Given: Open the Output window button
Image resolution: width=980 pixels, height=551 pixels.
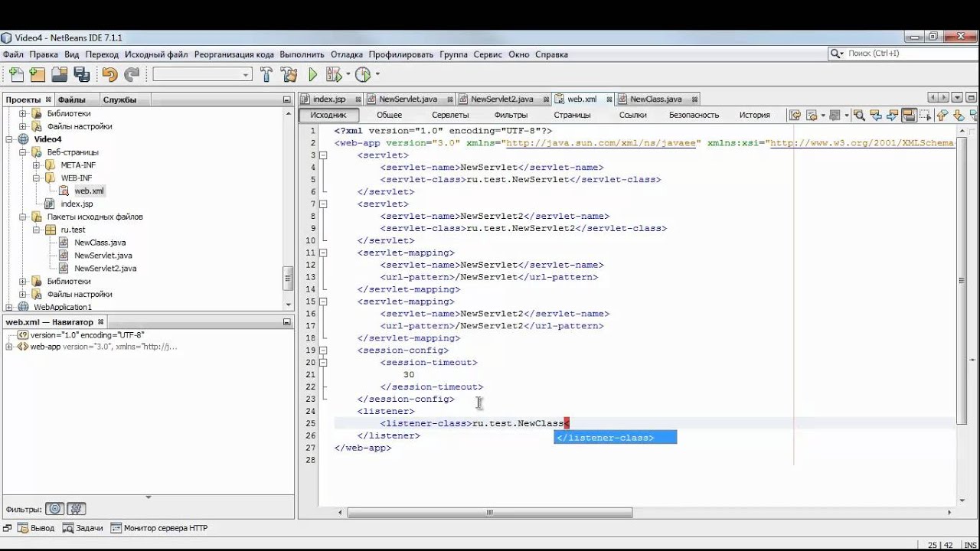Looking at the screenshot, I should [x=35, y=528].
